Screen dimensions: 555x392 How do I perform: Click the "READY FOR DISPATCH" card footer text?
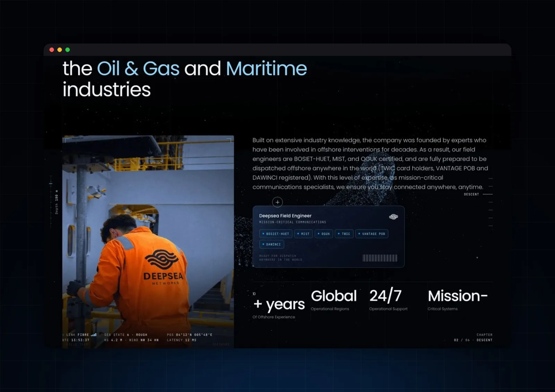[x=277, y=256]
